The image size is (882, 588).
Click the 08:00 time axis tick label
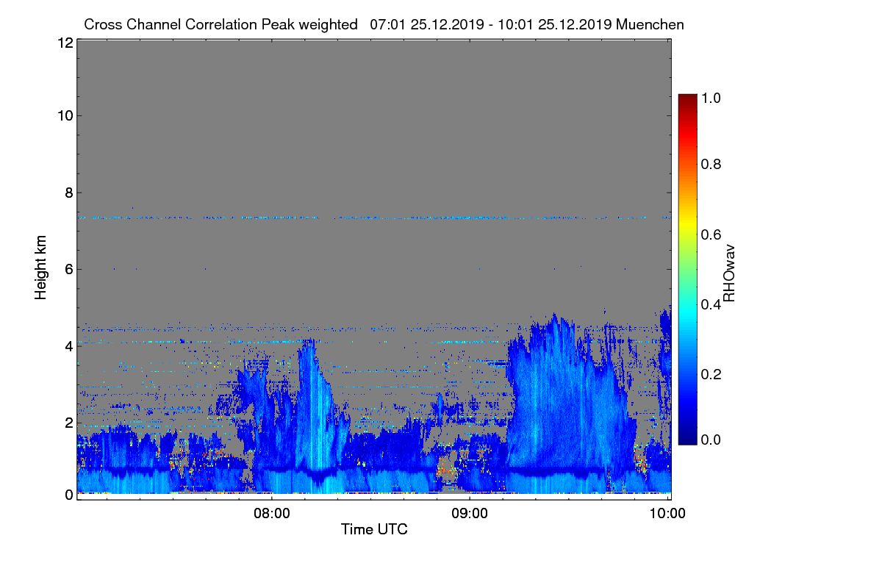tap(272, 513)
